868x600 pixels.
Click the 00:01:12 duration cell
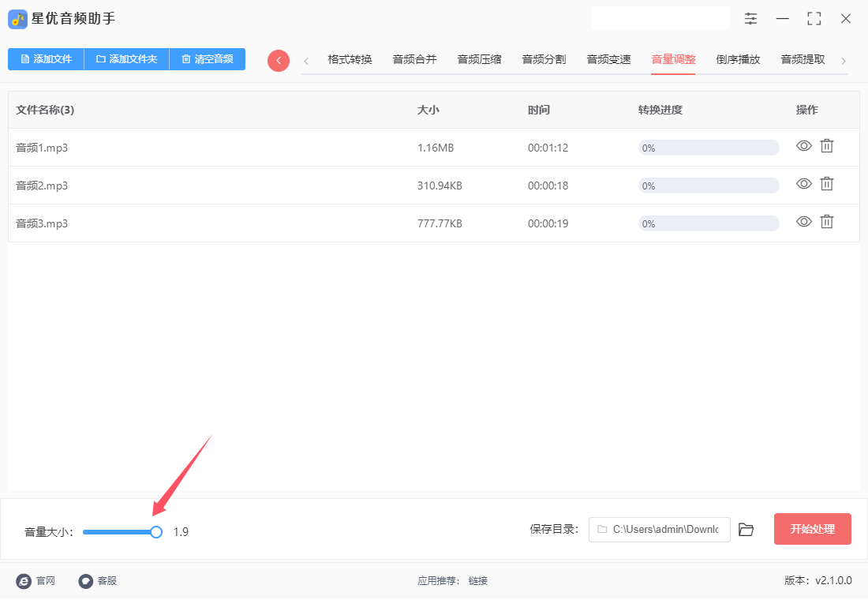[548, 148]
